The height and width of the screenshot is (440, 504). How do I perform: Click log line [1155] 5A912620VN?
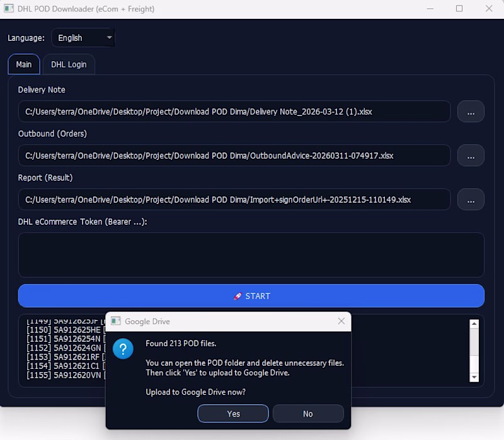click(x=66, y=375)
